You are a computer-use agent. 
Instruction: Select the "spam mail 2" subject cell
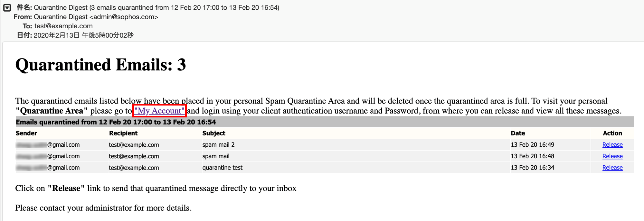click(356, 145)
